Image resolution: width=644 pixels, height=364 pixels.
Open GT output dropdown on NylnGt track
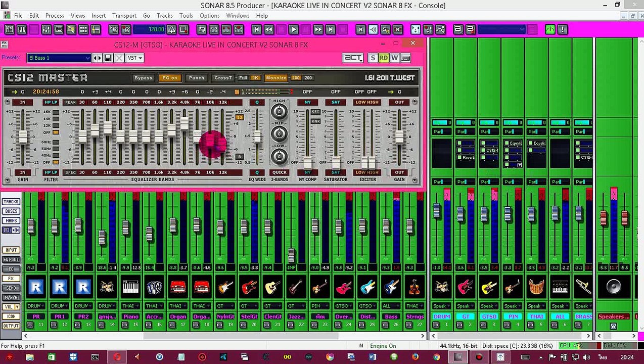coord(224,306)
